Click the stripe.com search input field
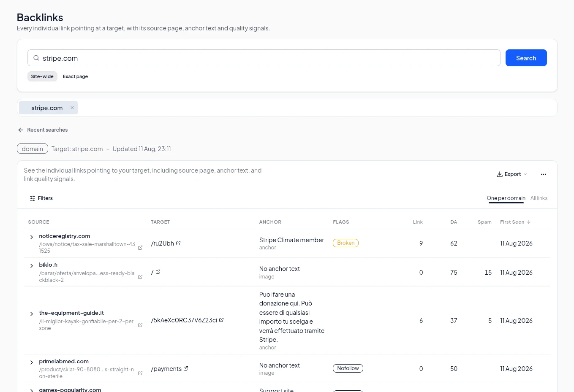This screenshot has height=392, width=574. 264,58
